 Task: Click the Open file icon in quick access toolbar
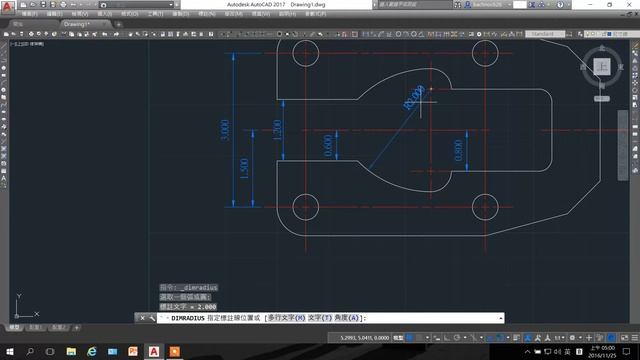[x=33, y=5]
